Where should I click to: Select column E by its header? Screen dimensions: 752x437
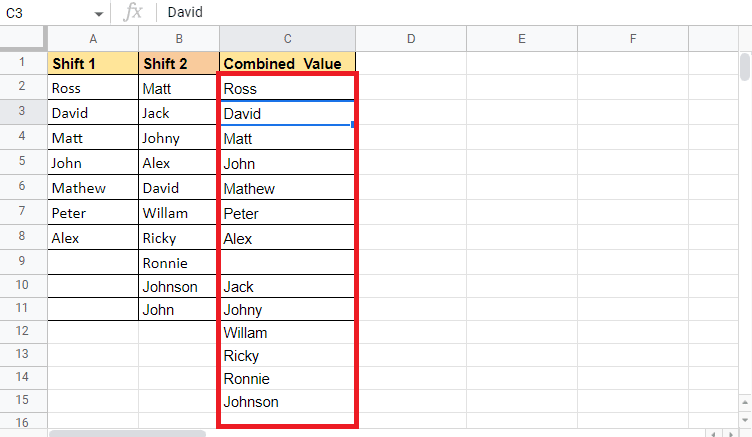[522, 39]
